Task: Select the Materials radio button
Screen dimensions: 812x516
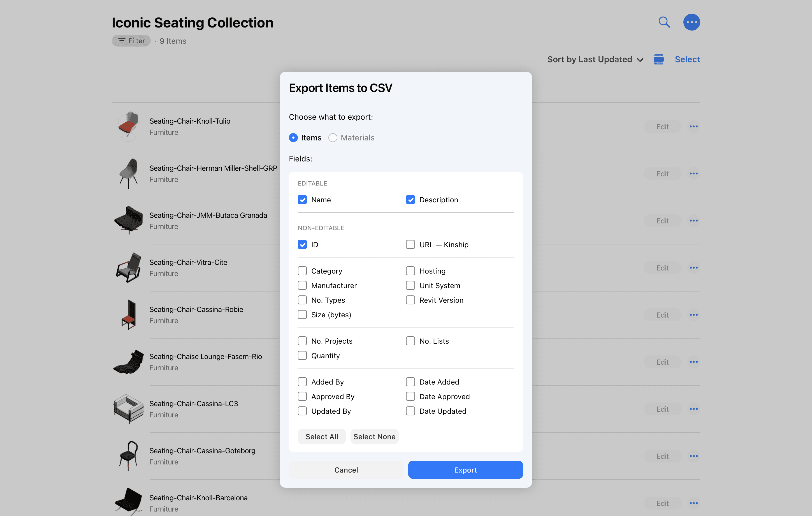Action: [x=333, y=138]
